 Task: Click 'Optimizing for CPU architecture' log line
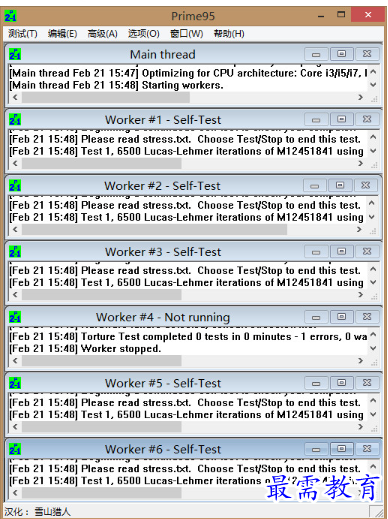click(x=188, y=73)
